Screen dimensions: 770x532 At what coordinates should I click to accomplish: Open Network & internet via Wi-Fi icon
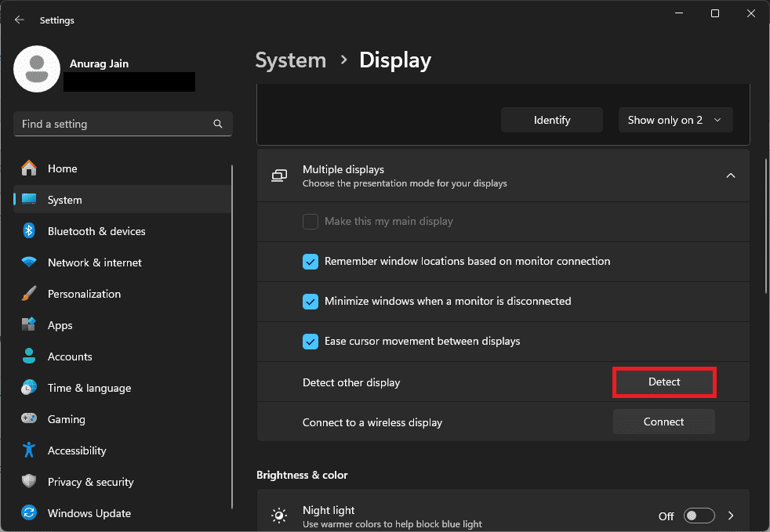point(29,262)
